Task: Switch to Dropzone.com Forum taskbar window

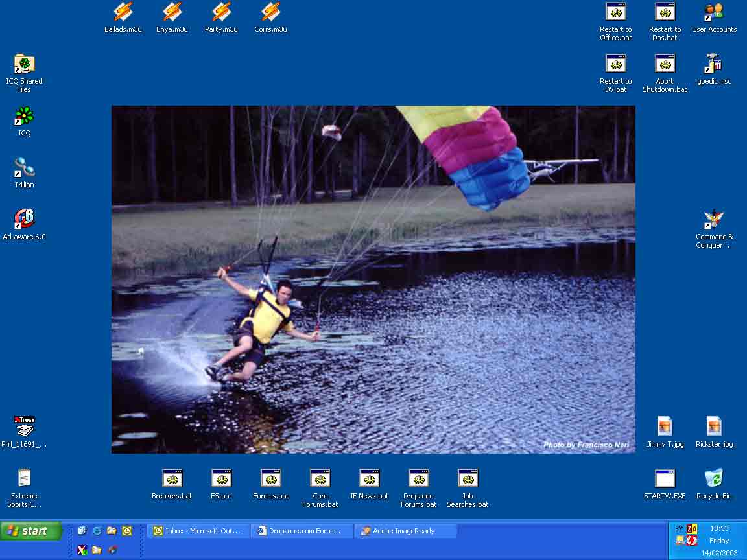Action: pos(302,531)
